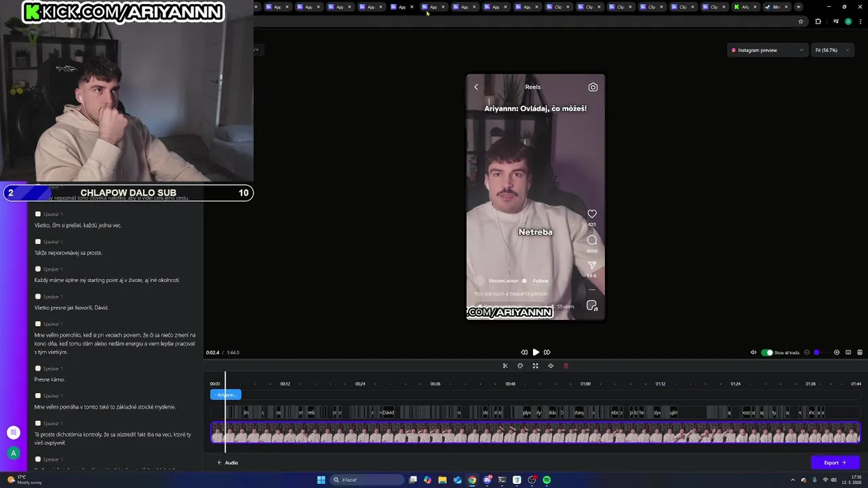Bookmark page with the star icon

pos(801,22)
